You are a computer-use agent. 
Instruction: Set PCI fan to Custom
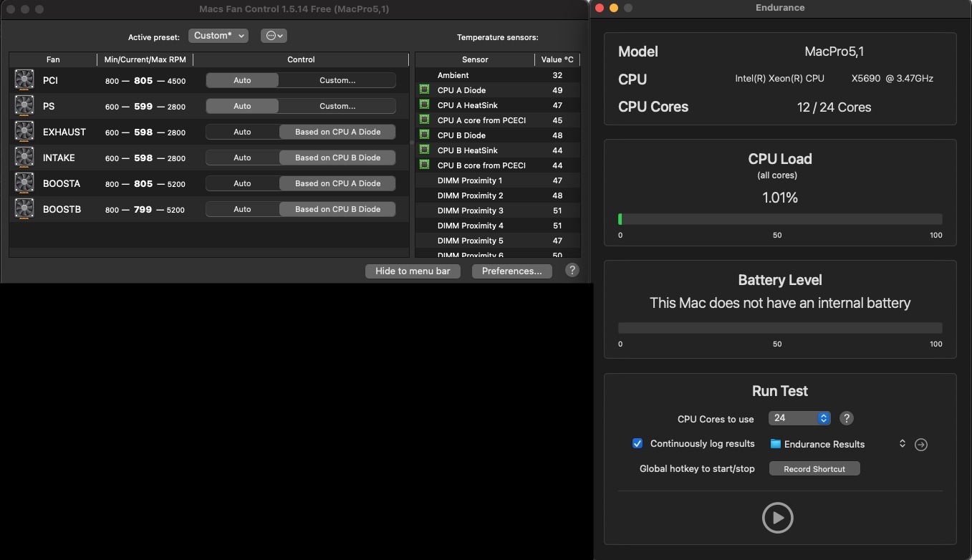(x=337, y=80)
